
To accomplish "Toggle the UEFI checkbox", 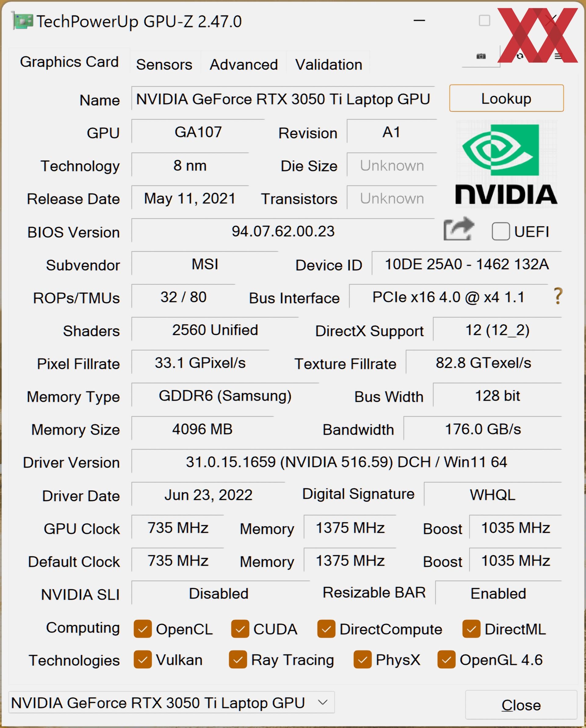I will pos(501,231).
